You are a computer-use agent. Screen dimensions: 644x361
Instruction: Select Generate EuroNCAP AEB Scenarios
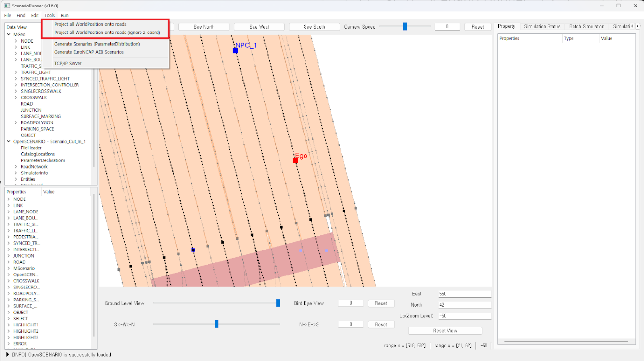pos(89,52)
